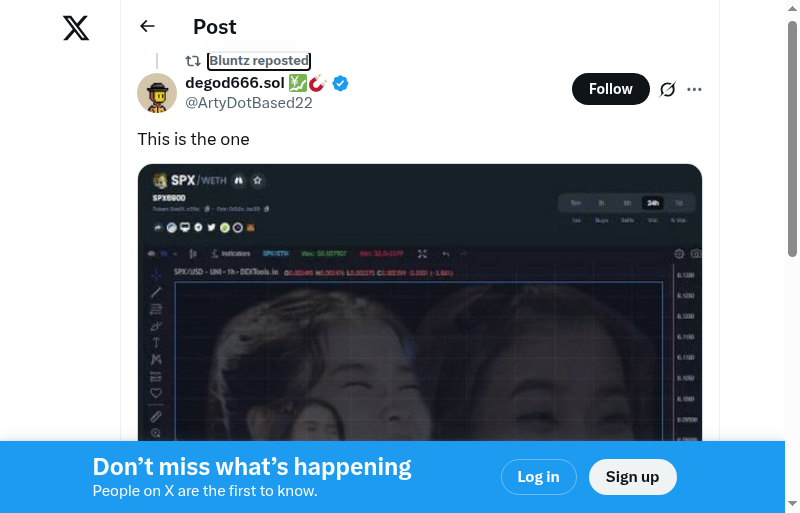Screen dimensions: 800x513
Task: Click the scrollbar down arrow
Action: click(792, 504)
